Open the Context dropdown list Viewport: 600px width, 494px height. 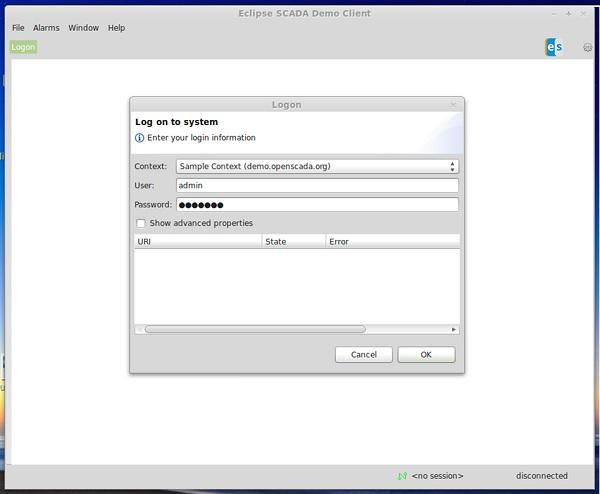[x=317, y=166]
